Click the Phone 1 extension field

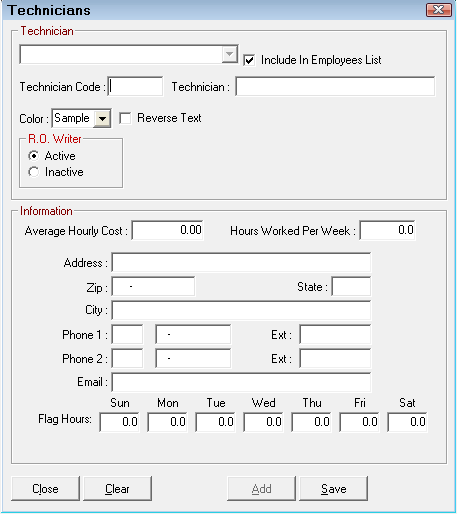pyautogui.click(x=335, y=334)
